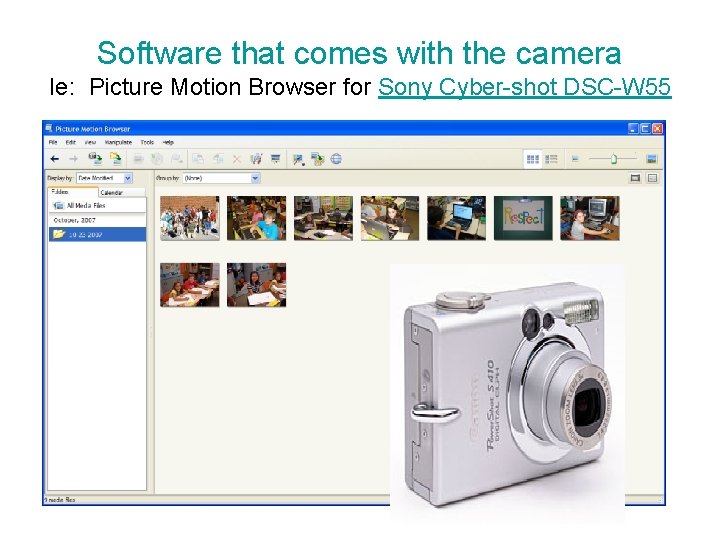Switch to details list view
Image resolution: width=720 pixels, height=540 pixels.
[x=551, y=159]
